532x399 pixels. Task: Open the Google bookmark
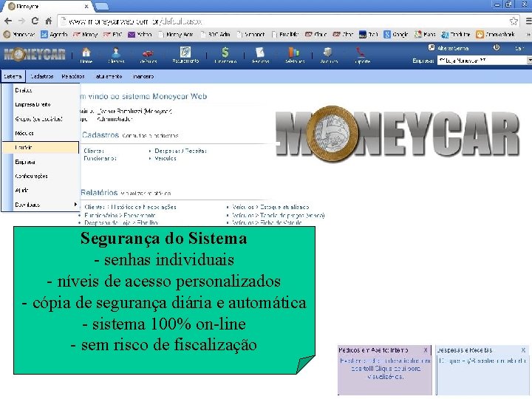(x=396, y=34)
